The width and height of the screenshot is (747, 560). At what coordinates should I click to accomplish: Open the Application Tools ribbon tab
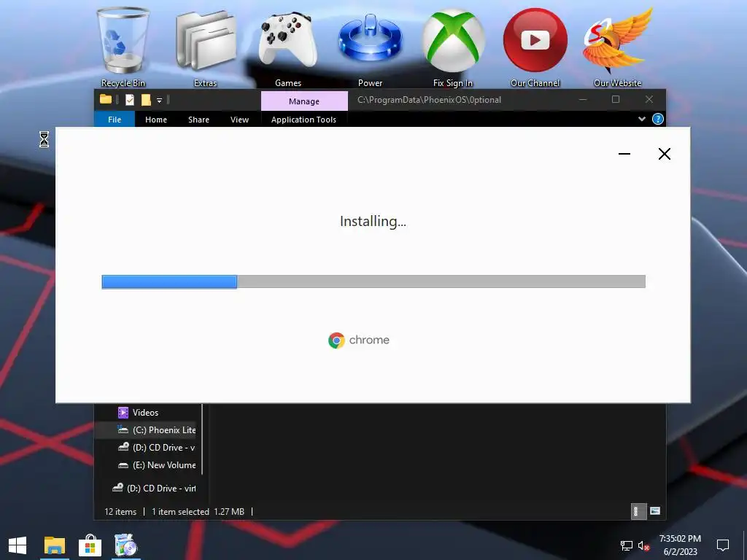pos(303,120)
